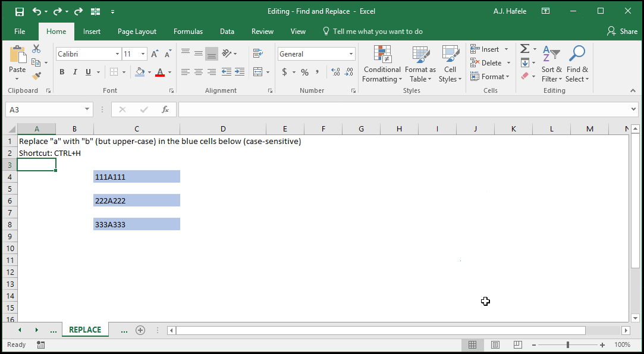Toggle Center horizontal alignment
644x354 pixels.
tap(199, 72)
